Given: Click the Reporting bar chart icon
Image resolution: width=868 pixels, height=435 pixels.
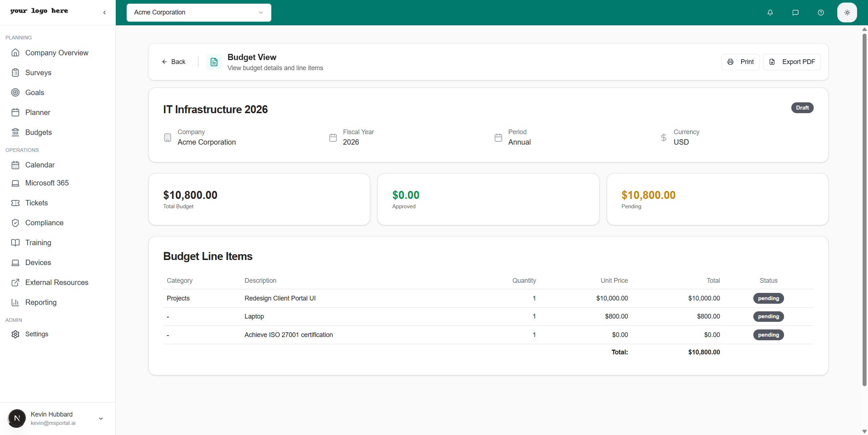Looking at the screenshot, I should (15, 302).
